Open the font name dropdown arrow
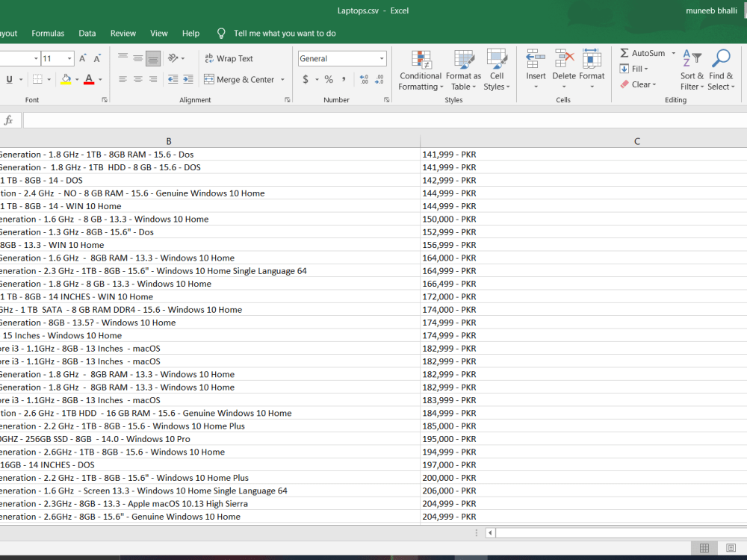 point(36,58)
